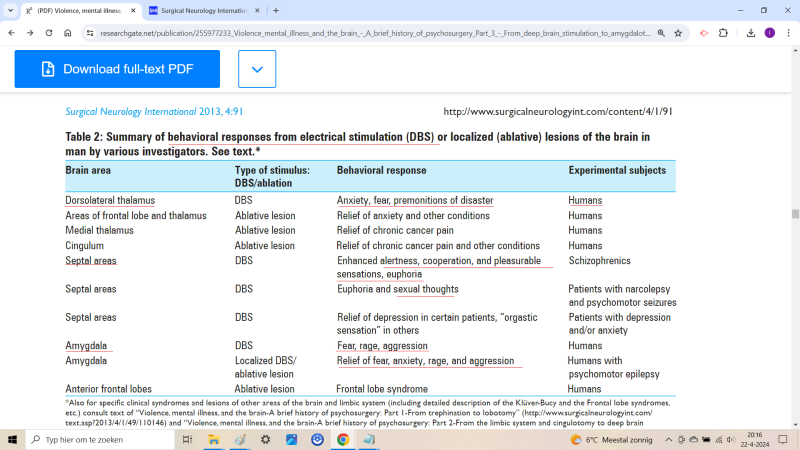Switch to Surgical Neurology International tab
The height and width of the screenshot is (450, 800).
click(204, 11)
